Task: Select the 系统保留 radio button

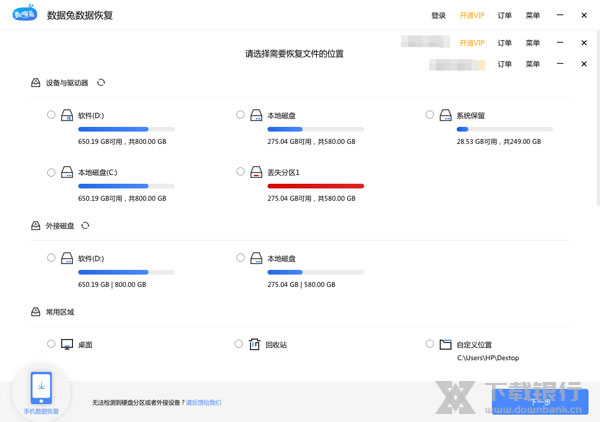Action: pos(430,114)
